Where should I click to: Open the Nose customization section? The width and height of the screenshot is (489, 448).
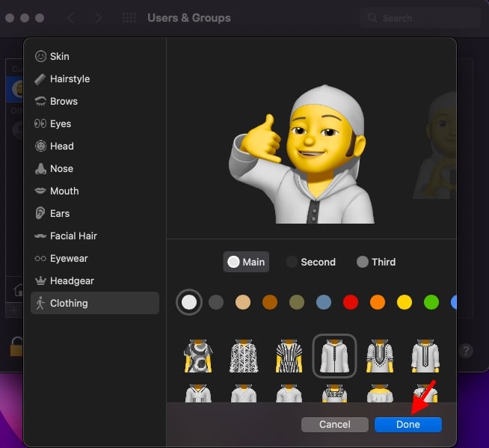(x=61, y=168)
